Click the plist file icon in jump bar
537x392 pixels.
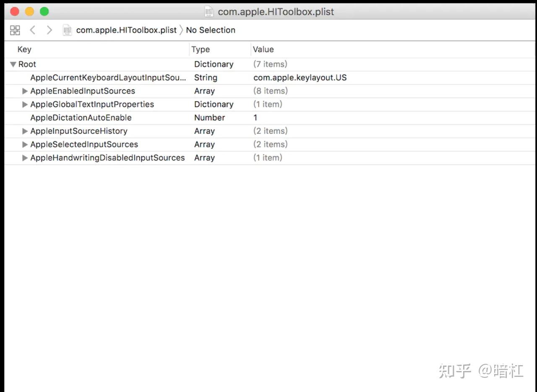click(67, 30)
